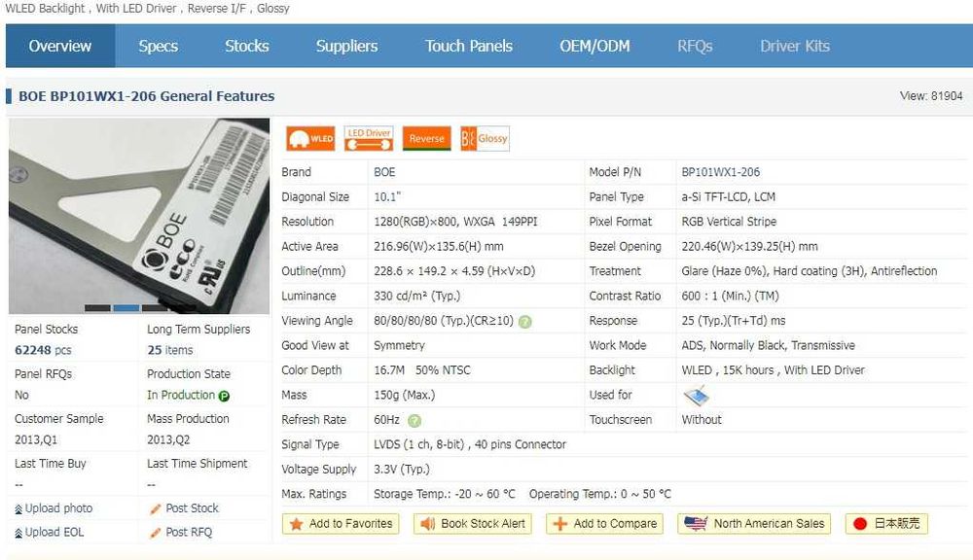The height and width of the screenshot is (560, 973).
Task: Click the plus icon on Add to Compare
Action: (x=560, y=524)
